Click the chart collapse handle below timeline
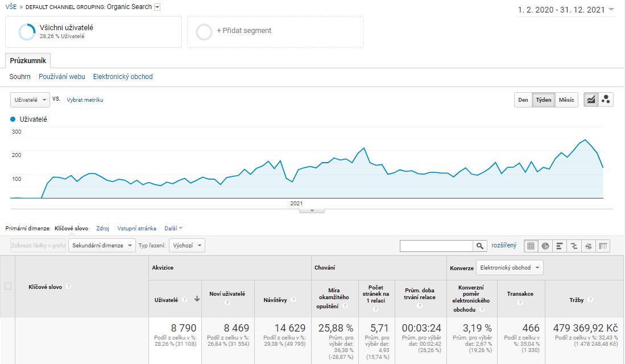The image size is (625, 364). [x=312, y=210]
